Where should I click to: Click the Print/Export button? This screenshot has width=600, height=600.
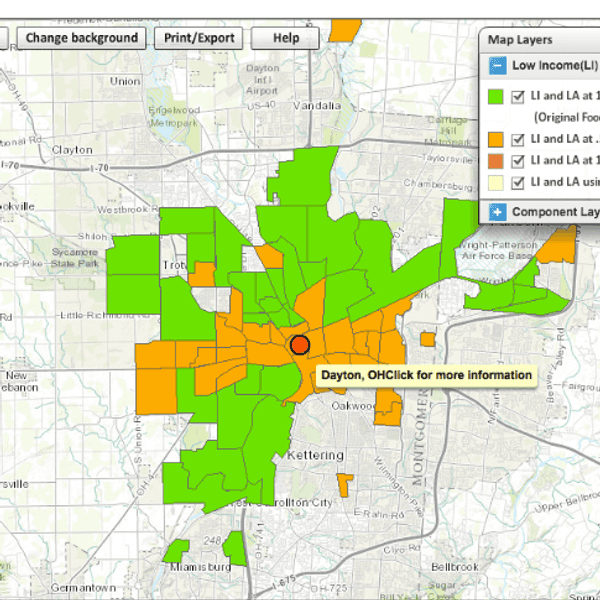point(200,38)
